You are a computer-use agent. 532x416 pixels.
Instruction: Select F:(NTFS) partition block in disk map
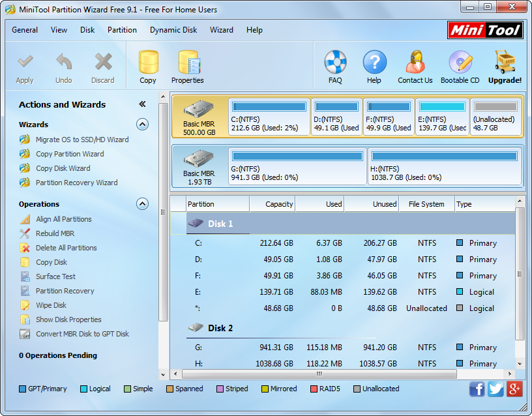point(389,117)
